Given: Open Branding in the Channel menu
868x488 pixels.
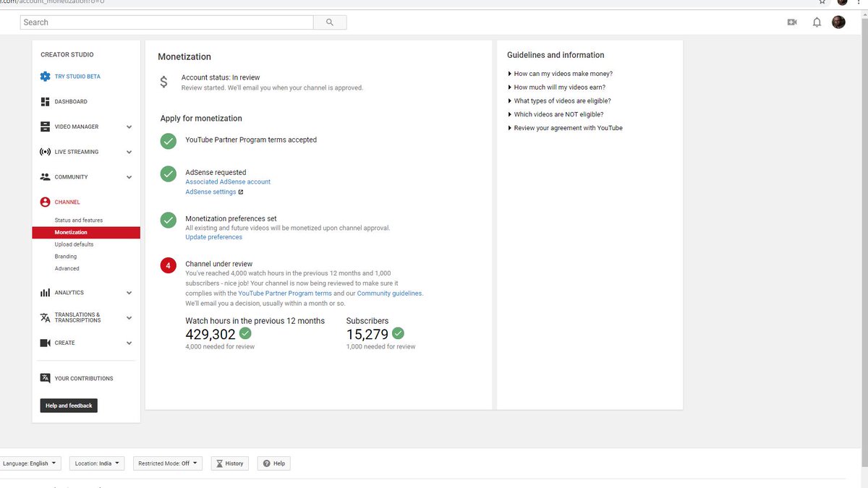Looking at the screenshot, I should pyautogui.click(x=65, y=257).
